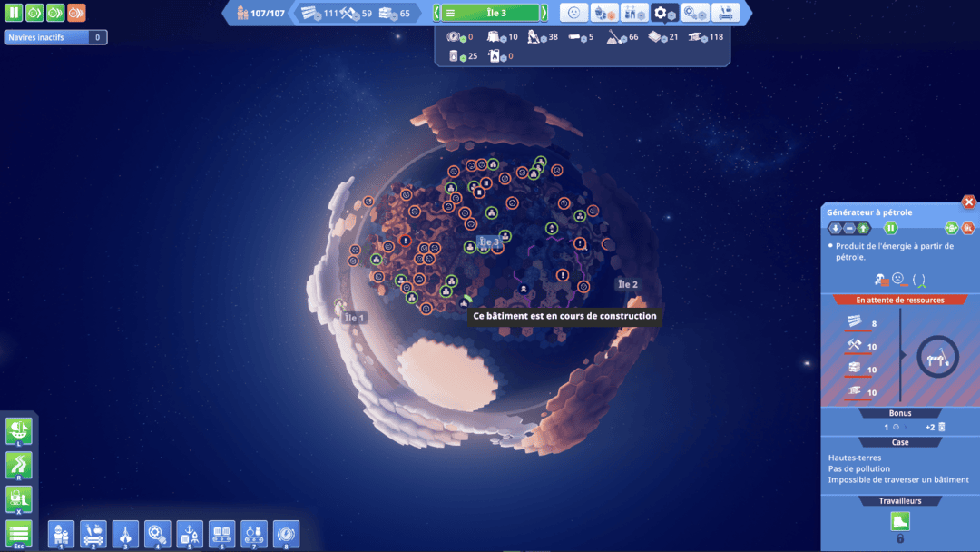Image resolution: width=980 pixels, height=552 pixels.
Task: Pause the game with the green pause button
Action: [x=13, y=13]
